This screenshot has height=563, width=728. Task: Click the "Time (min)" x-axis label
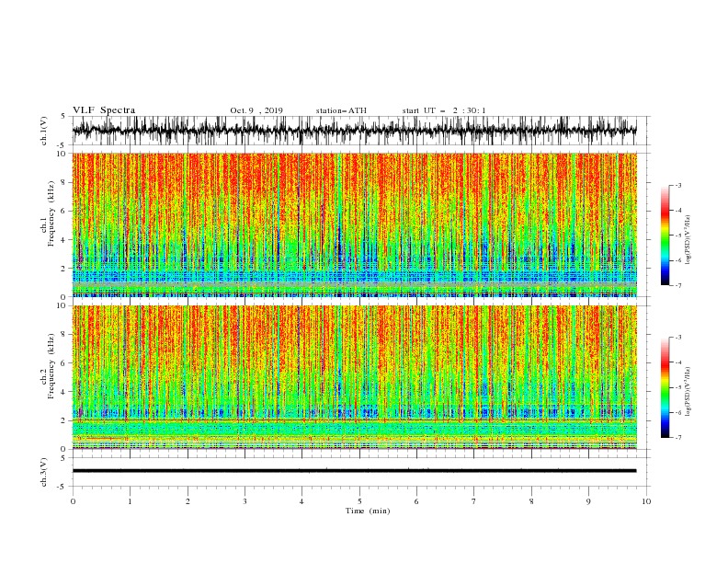click(368, 511)
